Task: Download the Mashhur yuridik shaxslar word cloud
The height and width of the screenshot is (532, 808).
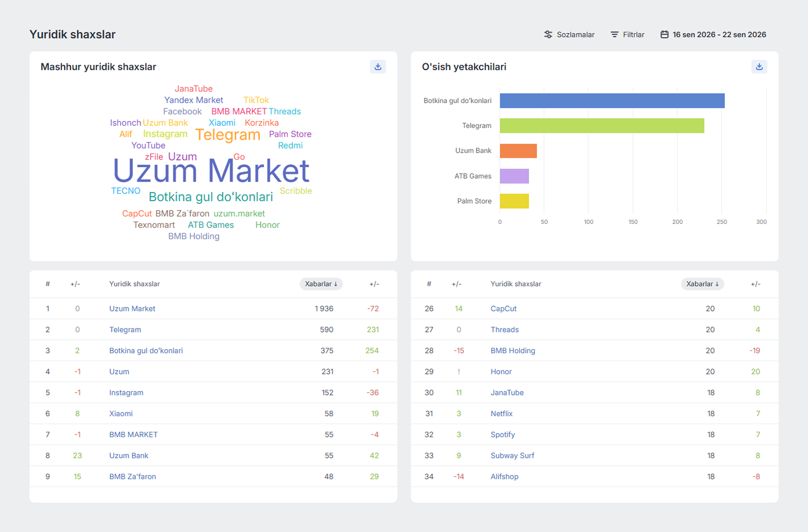Action: click(x=378, y=67)
